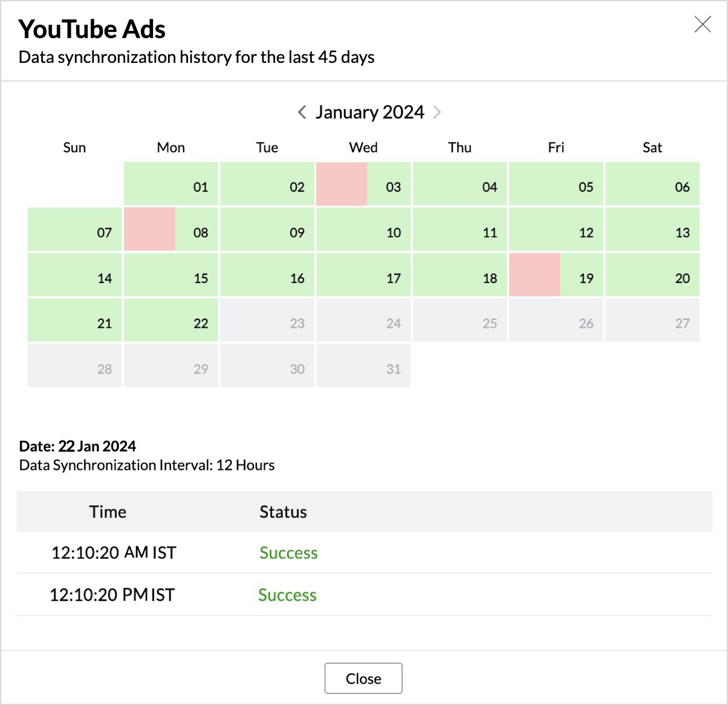Click the greyed-out date 29

[171, 366]
